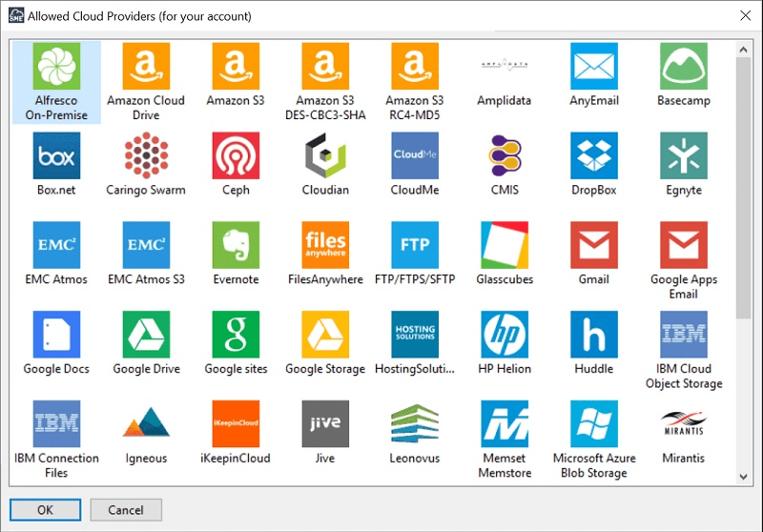
Task: Select the Glasscubes icon
Action: pyautogui.click(x=505, y=245)
